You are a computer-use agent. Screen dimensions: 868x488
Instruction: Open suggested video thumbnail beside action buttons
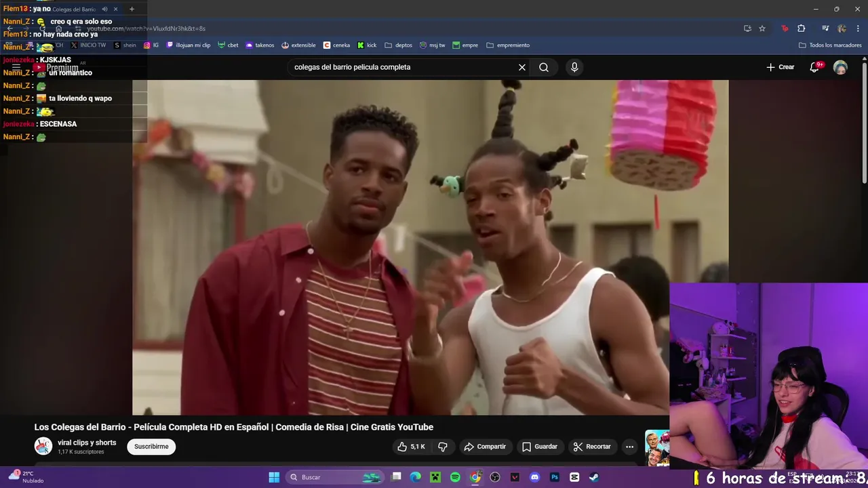(656, 448)
